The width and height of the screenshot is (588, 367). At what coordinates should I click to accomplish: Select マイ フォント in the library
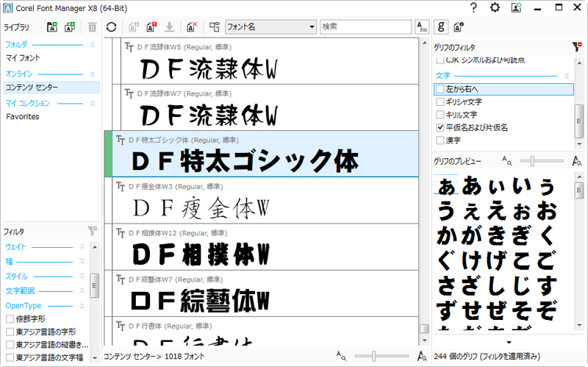23,58
